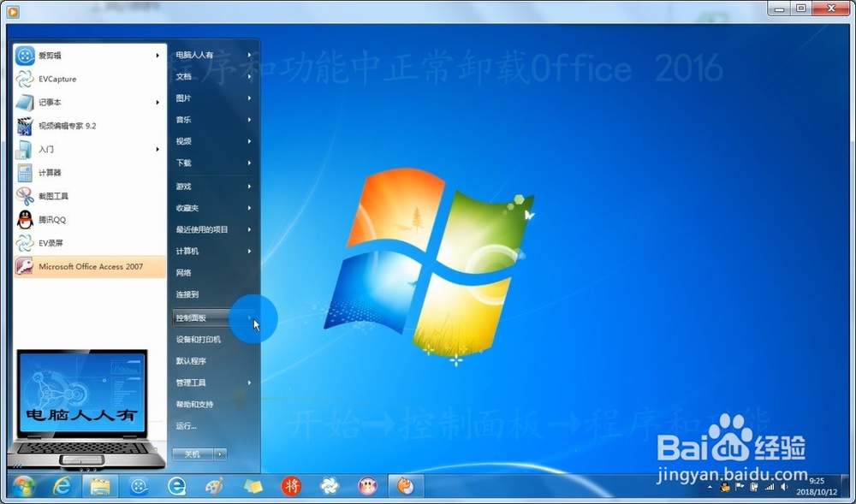The image size is (856, 504).
Task: Expand the 爱剪辑 jump list arrow
Action: (x=158, y=56)
